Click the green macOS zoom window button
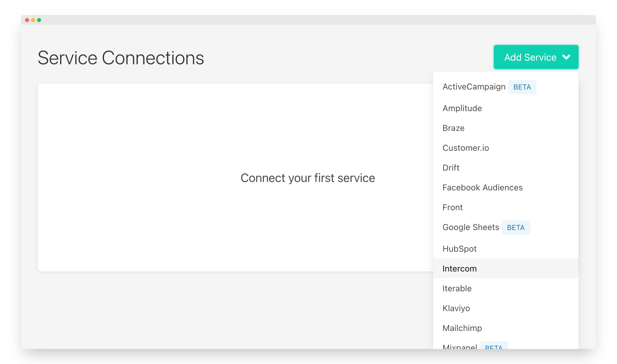The width and height of the screenshot is (617, 364). coord(39,20)
